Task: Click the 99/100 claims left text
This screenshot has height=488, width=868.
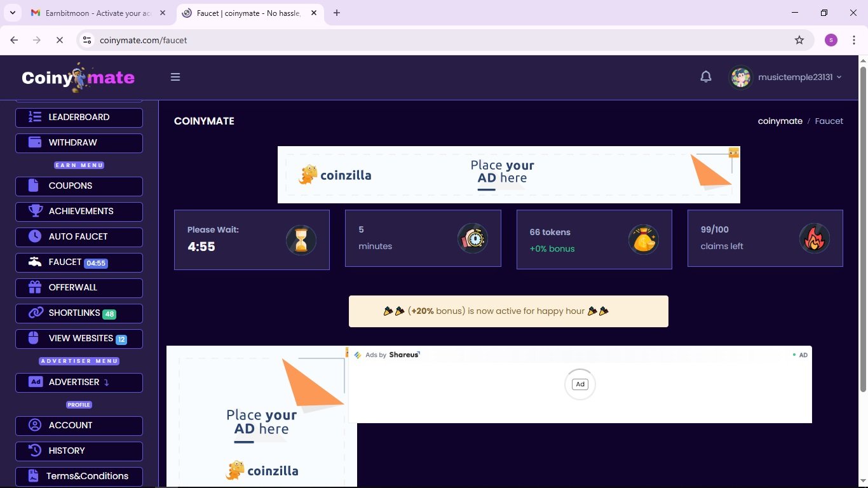Action: (722, 238)
